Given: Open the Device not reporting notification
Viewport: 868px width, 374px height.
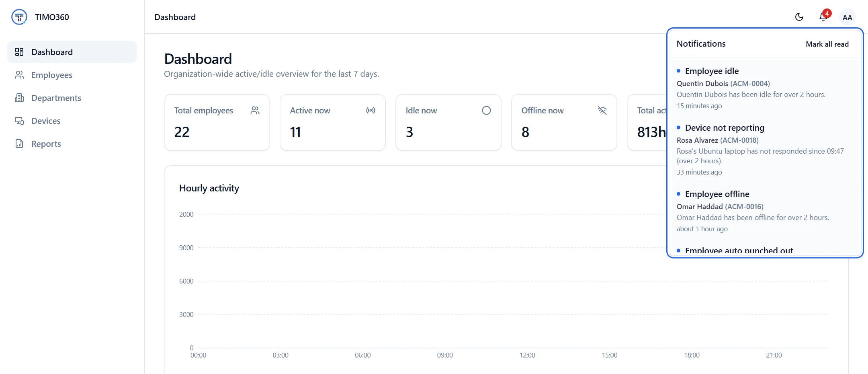Looking at the screenshot, I should [x=765, y=150].
